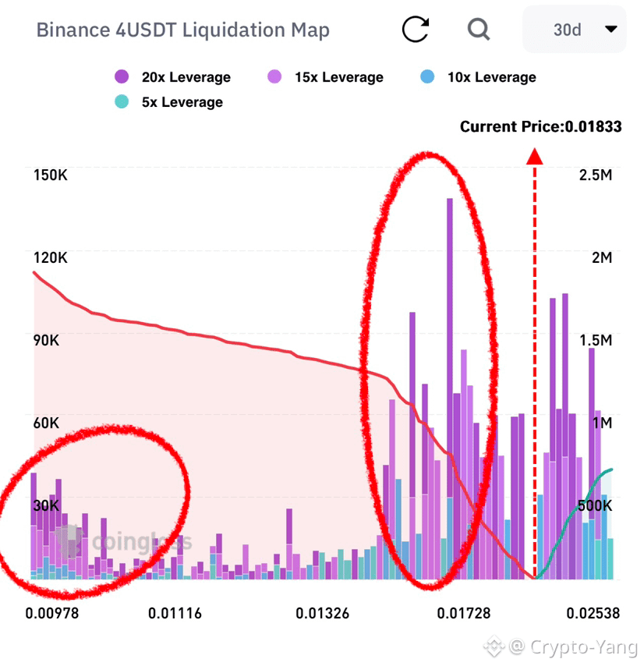Viewport: 644px width, 666px height.
Task: Click the tallest 20x leverage liquidation bar
Action: click(450, 348)
